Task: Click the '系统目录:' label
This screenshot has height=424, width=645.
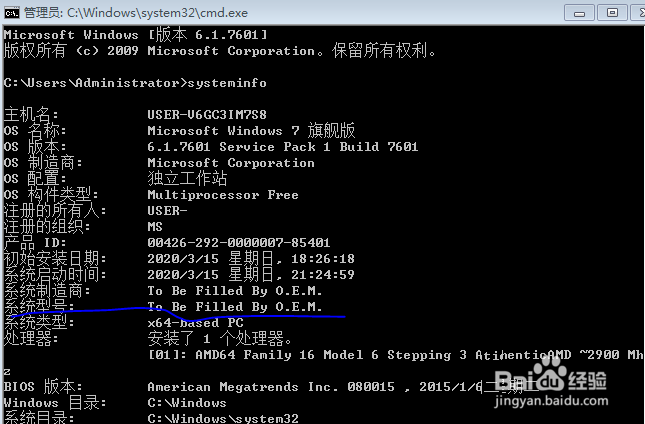Action: click(x=39, y=418)
